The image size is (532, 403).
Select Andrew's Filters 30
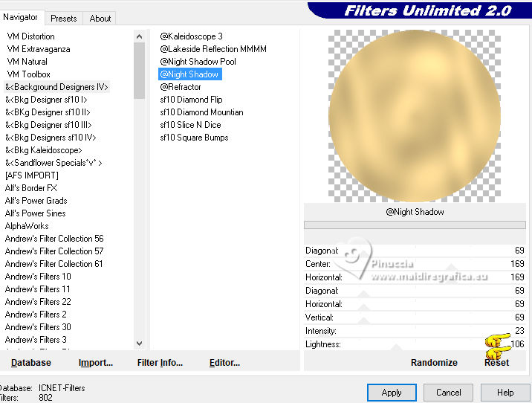tap(38, 326)
